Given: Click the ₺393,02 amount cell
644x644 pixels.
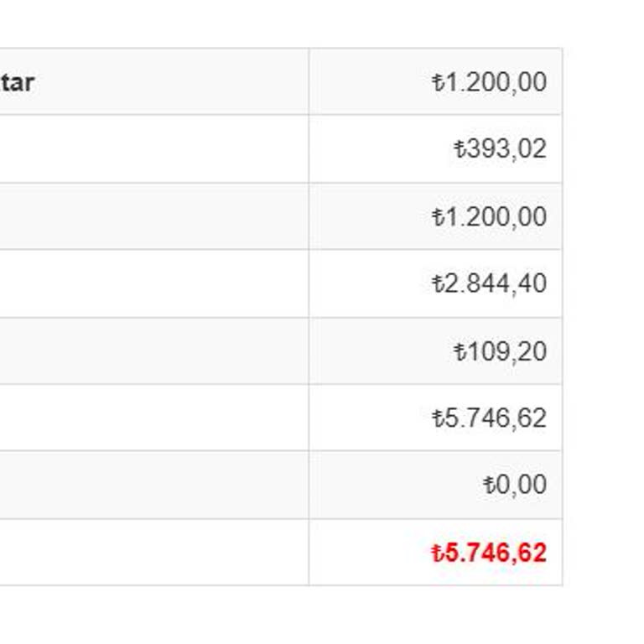Looking at the screenshot, I should [x=500, y=149].
